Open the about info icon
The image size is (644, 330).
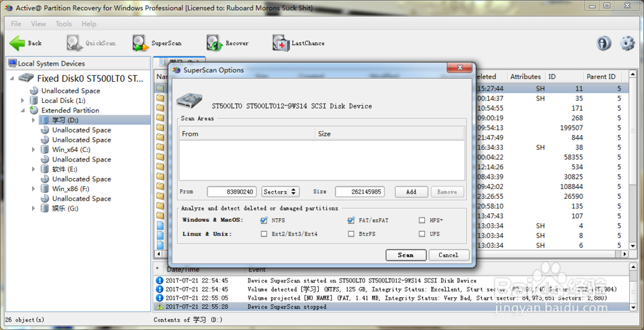[604, 43]
